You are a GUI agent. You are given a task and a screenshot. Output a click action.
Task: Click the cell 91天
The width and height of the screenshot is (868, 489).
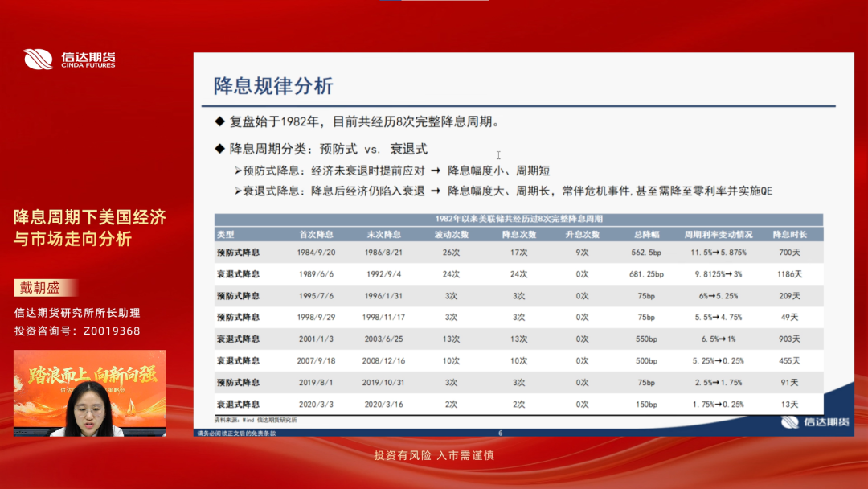[x=789, y=383]
